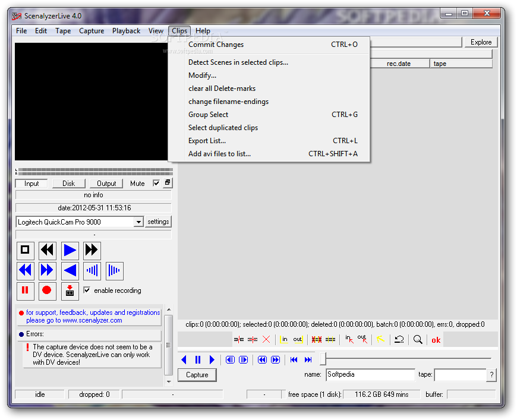The width and height of the screenshot is (517, 420).
Task: Stop the tape with the stop button
Action: click(x=26, y=250)
